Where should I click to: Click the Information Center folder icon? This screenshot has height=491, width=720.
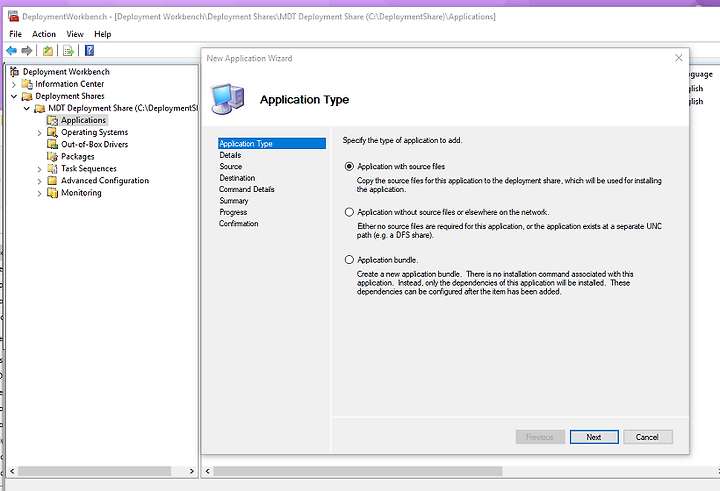click(x=28, y=84)
